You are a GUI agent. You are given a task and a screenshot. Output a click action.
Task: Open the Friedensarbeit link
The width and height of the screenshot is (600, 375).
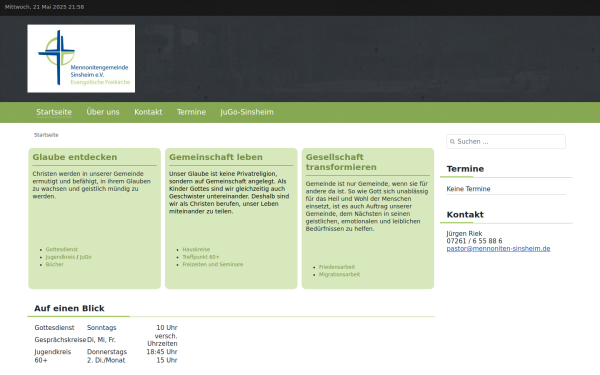point(337,267)
